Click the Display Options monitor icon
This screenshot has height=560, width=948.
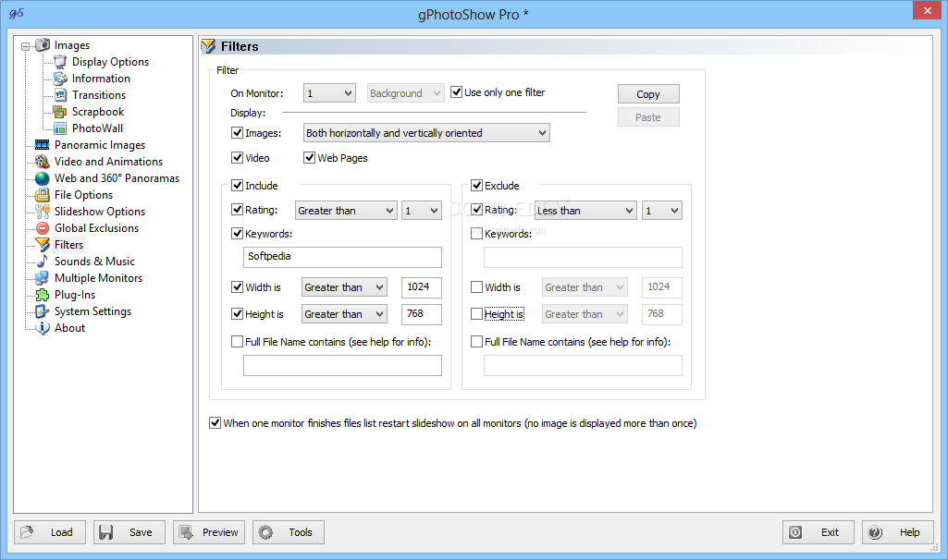point(60,62)
